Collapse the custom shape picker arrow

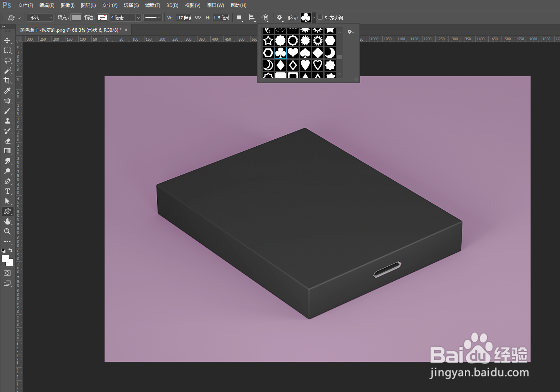[314, 17]
